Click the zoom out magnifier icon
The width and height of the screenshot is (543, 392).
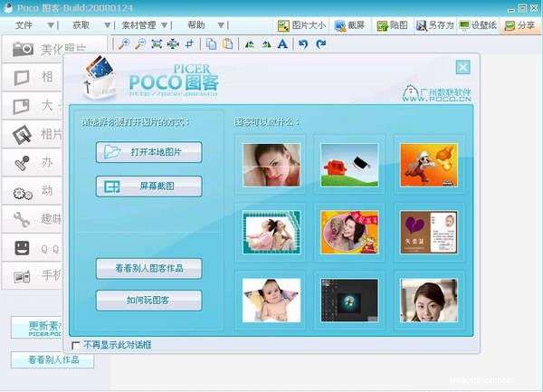tap(140, 44)
